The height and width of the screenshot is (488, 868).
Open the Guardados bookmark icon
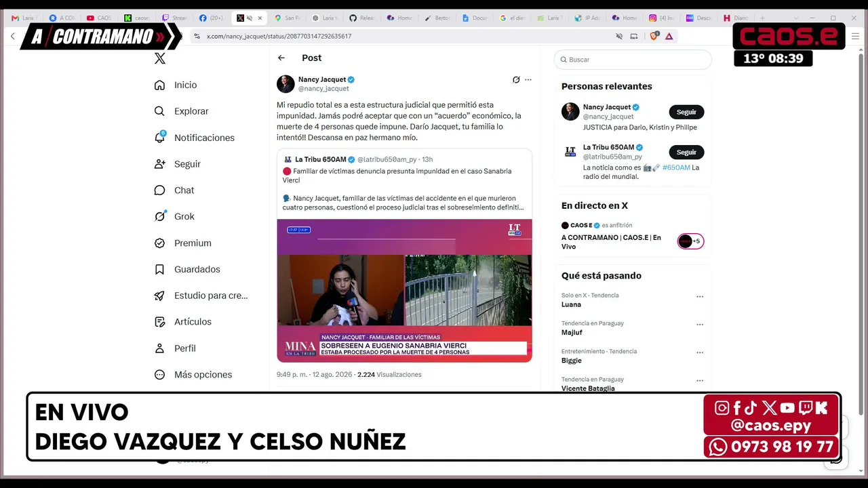click(159, 270)
